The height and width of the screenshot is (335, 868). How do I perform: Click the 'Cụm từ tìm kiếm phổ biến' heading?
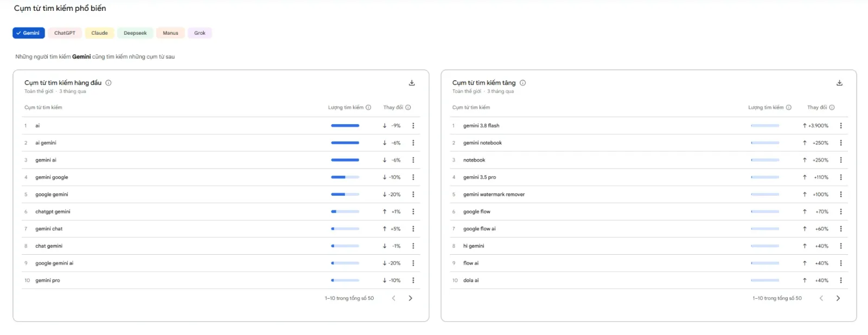(x=60, y=8)
